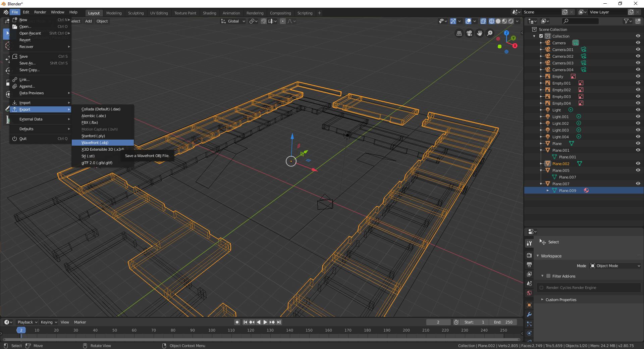Viewport: 644px width, 349px height.
Task: Expand the Custom Properties panel
Action: point(561,300)
